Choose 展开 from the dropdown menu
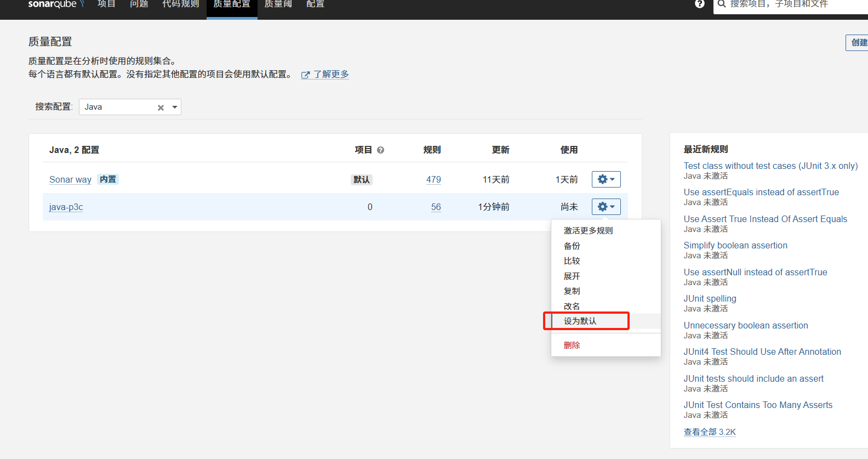868x459 pixels. click(x=606, y=276)
